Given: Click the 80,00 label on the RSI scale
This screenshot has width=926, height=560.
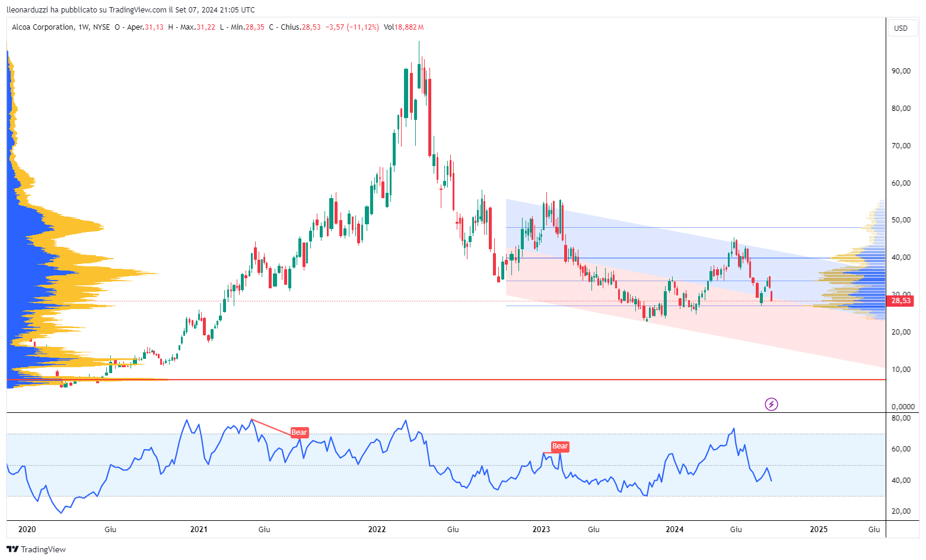Looking at the screenshot, I should [x=901, y=418].
